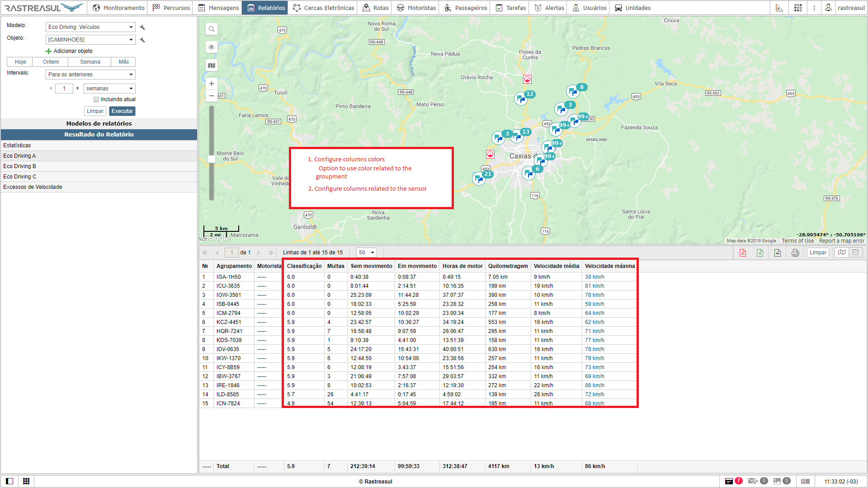Switch to the map view toggle in report toolbar
The height and width of the screenshot is (488, 868).
pyautogui.click(x=841, y=253)
